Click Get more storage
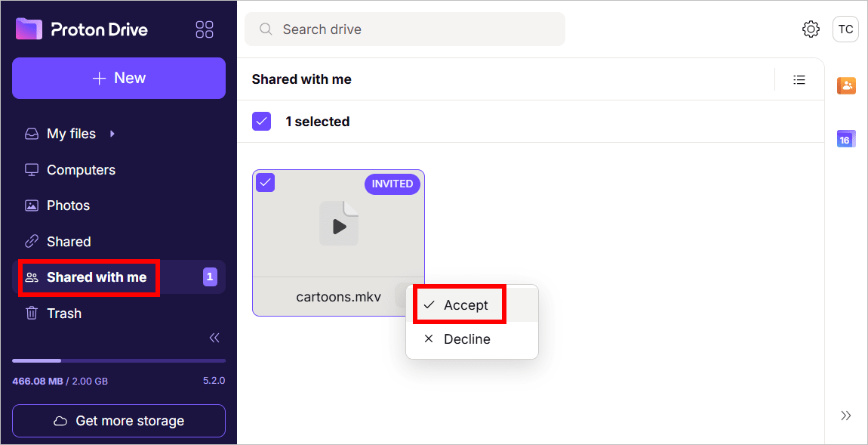The width and height of the screenshot is (868, 445). coord(119,421)
